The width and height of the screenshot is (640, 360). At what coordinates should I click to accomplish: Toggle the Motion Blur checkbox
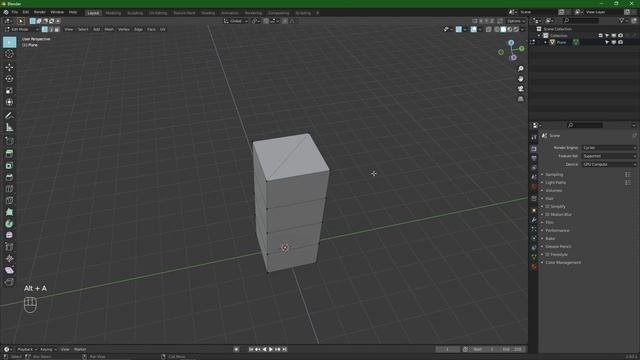pos(547,214)
